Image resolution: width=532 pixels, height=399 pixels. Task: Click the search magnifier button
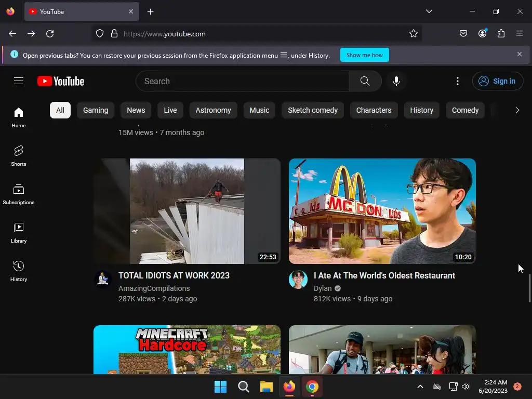pos(365,81)
